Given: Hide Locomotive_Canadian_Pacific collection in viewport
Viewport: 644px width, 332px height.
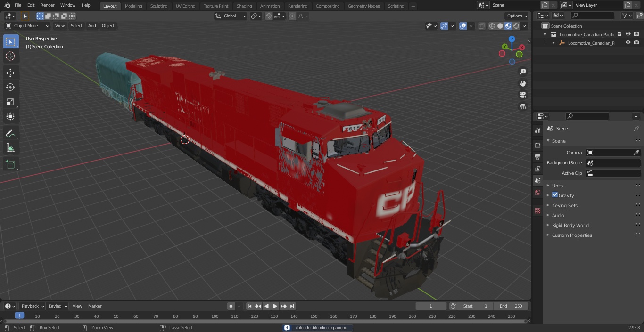Looking at the screenshot, I should (x=628, y=34).
